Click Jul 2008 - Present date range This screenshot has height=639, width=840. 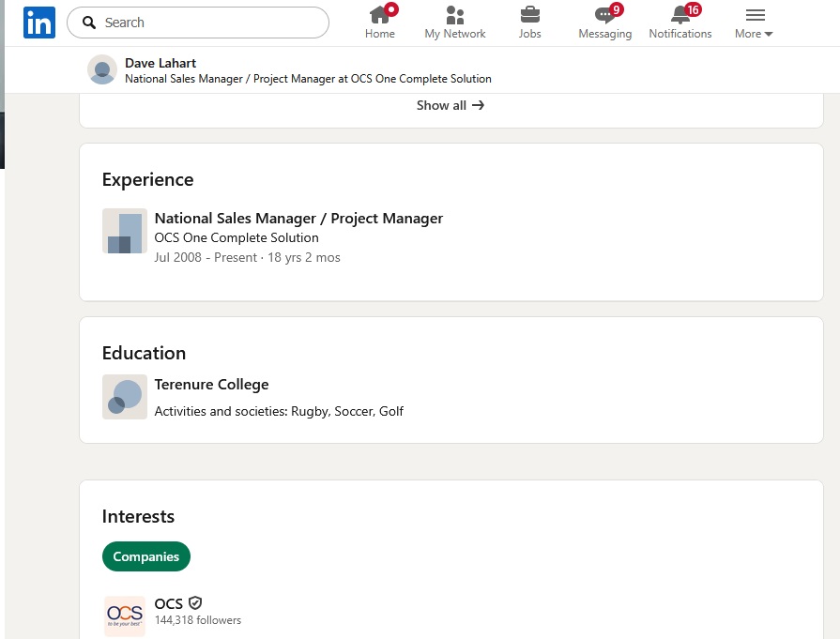click(206, 258)
